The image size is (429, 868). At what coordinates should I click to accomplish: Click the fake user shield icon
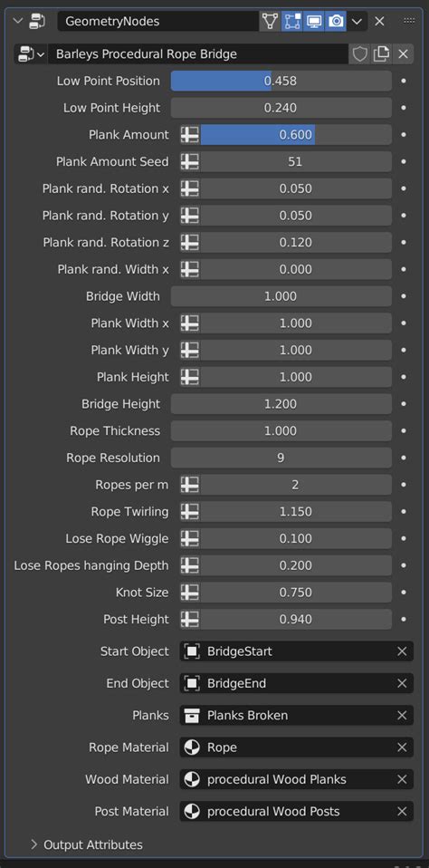click(x=360, y=54)
